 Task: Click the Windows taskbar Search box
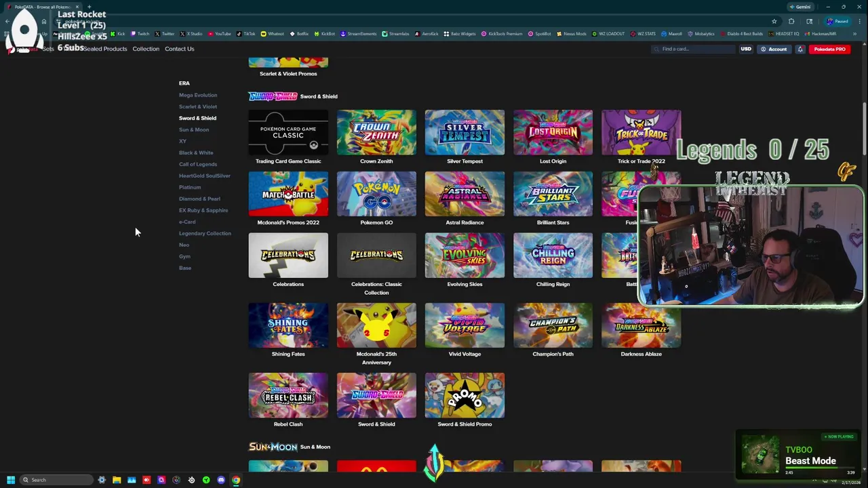click(56, 480)
